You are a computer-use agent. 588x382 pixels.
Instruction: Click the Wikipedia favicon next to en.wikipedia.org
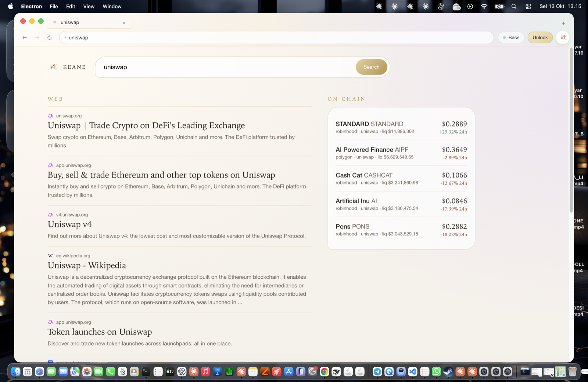(50, 256)
